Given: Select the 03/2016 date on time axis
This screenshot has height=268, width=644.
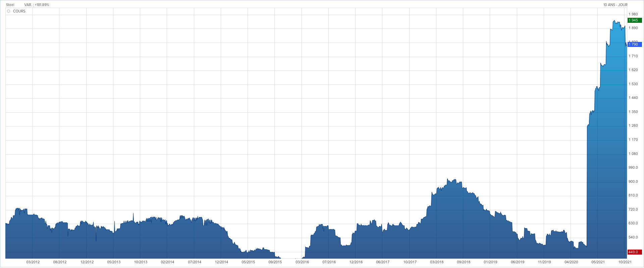Looking at the screenshot, I should pyautogui.click(x=302, y=262).
